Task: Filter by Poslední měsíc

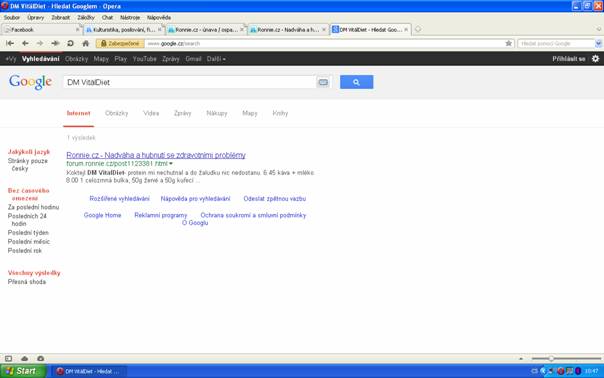Action: click(x=29, y=242)
